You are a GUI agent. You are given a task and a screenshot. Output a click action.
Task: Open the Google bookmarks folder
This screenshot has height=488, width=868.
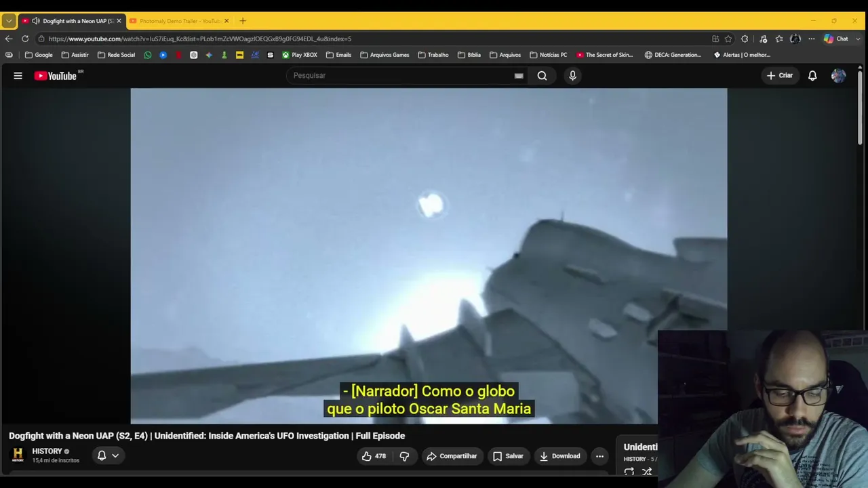point(39,55)
